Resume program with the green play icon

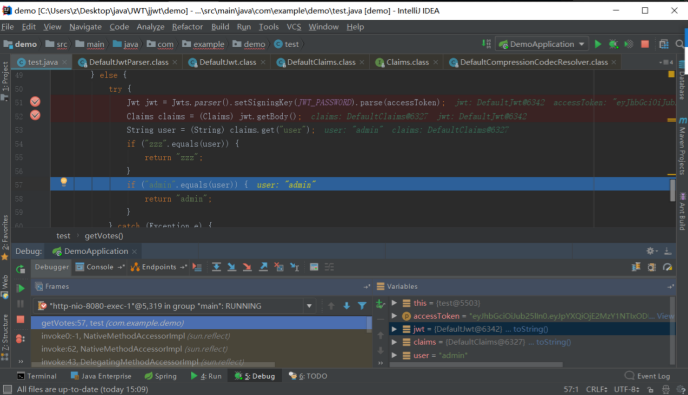[x=20, y=288]
